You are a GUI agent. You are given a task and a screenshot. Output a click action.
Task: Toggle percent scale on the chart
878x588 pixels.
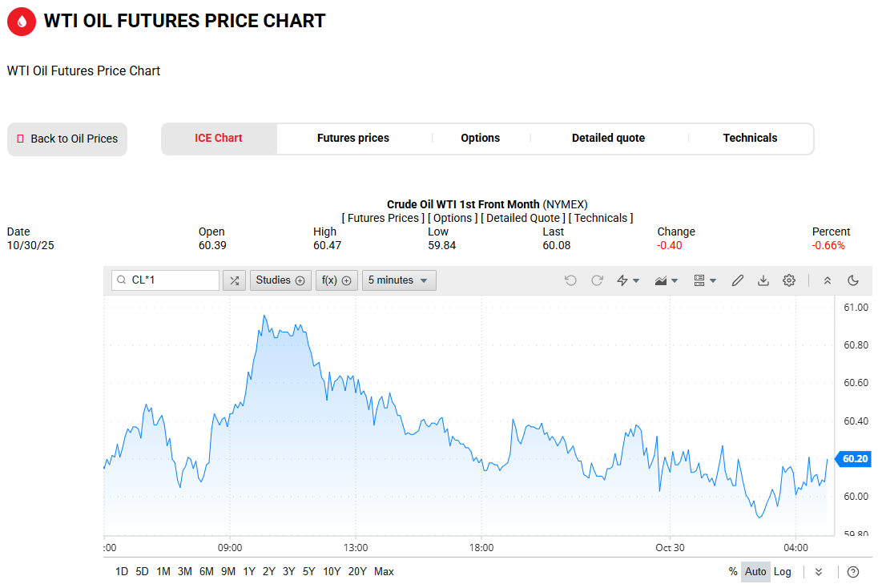[x=733, y=572]
